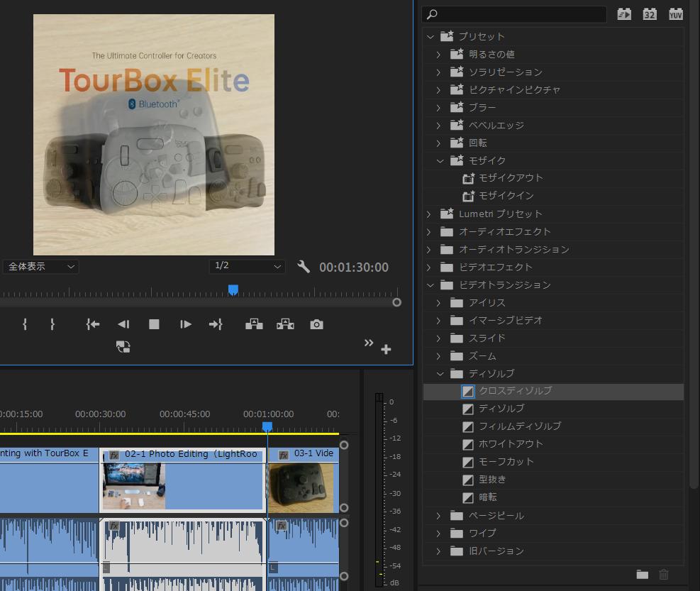
Task: Step forward one frame
Action: pos(185,324)
